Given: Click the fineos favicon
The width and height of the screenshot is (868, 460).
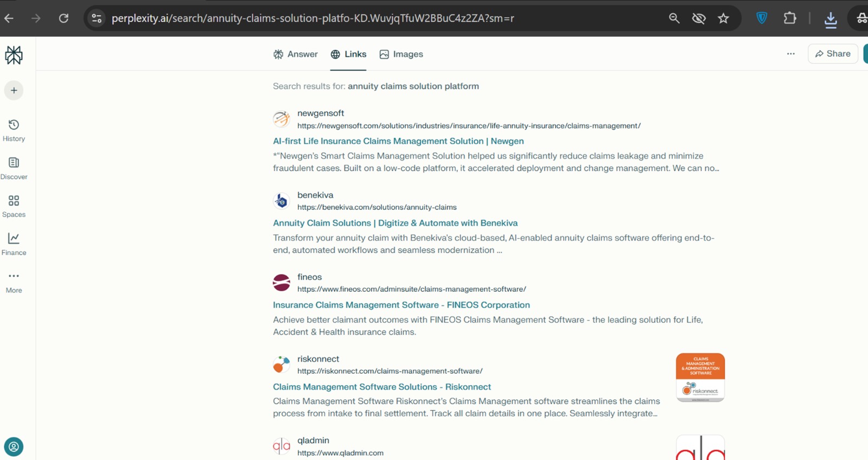Looking at the screenshot, I should pos(282,283).
